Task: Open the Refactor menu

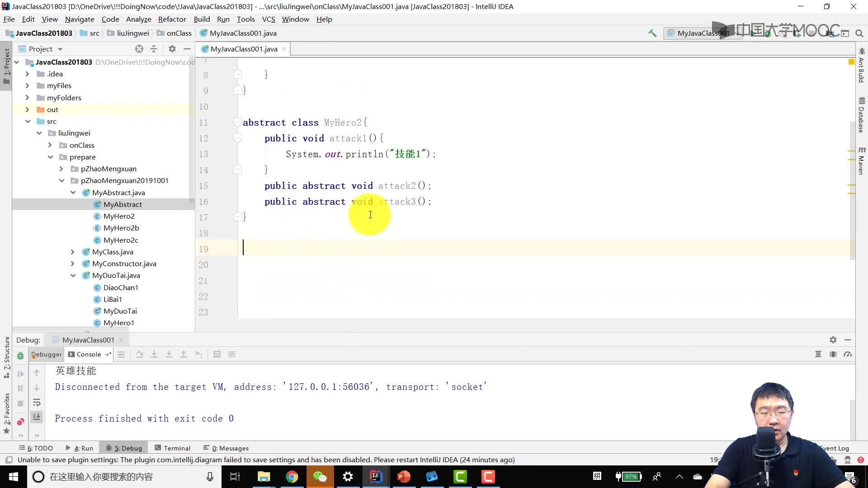Action: [x=172, y=19]
